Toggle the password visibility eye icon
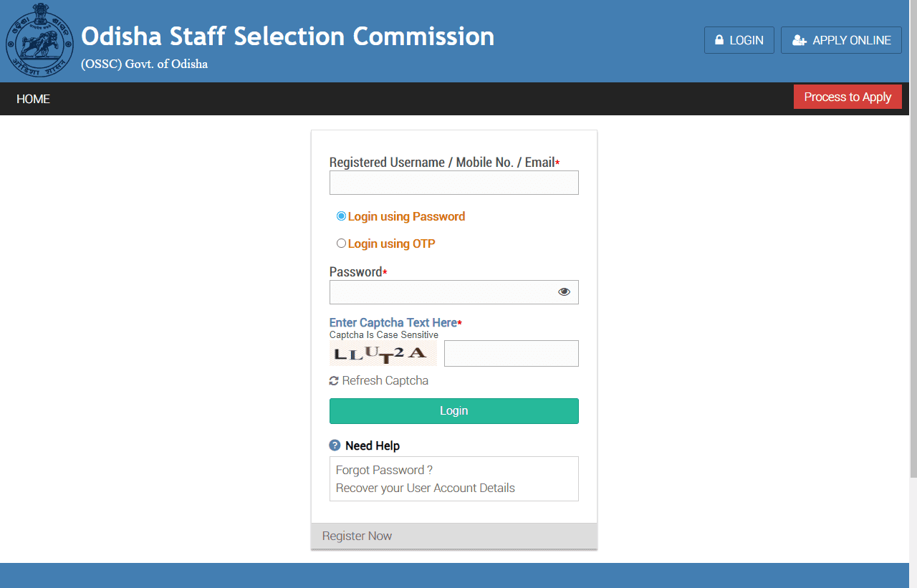 pyautogui.click(x=564, y=291)
